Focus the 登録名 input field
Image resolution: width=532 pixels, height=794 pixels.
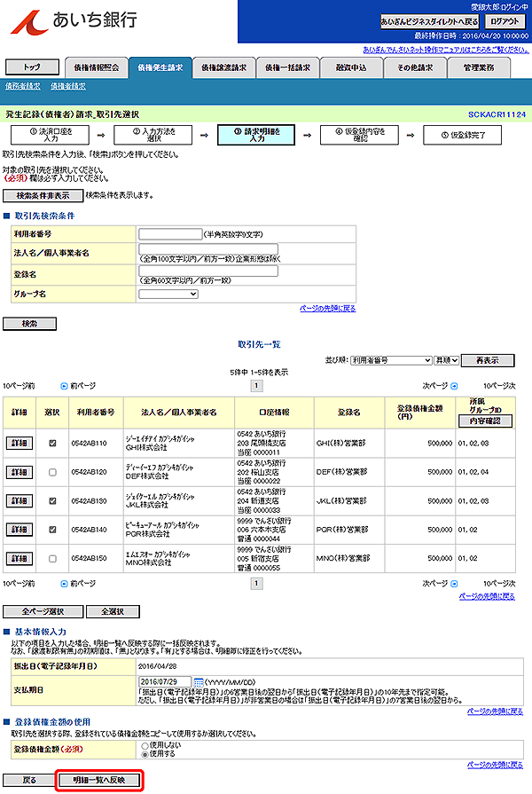(x=208, y=271)
